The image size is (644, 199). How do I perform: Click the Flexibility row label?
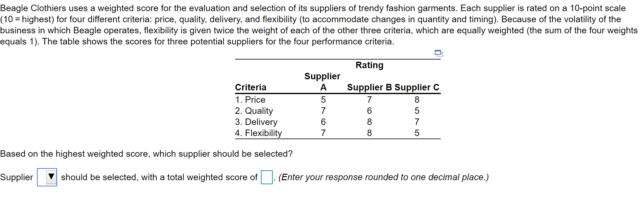point(258,133)
